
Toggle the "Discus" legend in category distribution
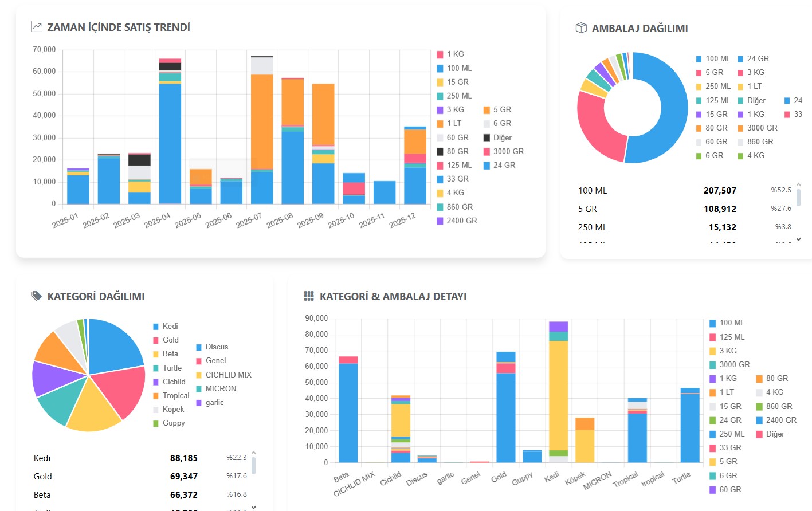tap(217, 347)
